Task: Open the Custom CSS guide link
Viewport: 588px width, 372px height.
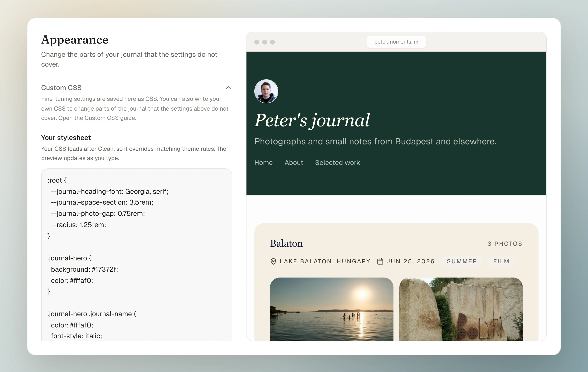Action: click(97, 118)
